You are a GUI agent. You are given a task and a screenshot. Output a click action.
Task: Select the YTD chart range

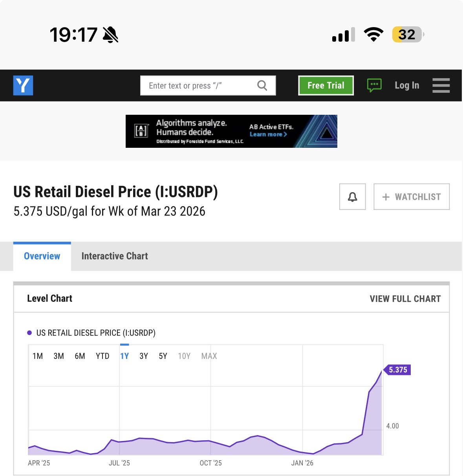[x=102, y=356]
